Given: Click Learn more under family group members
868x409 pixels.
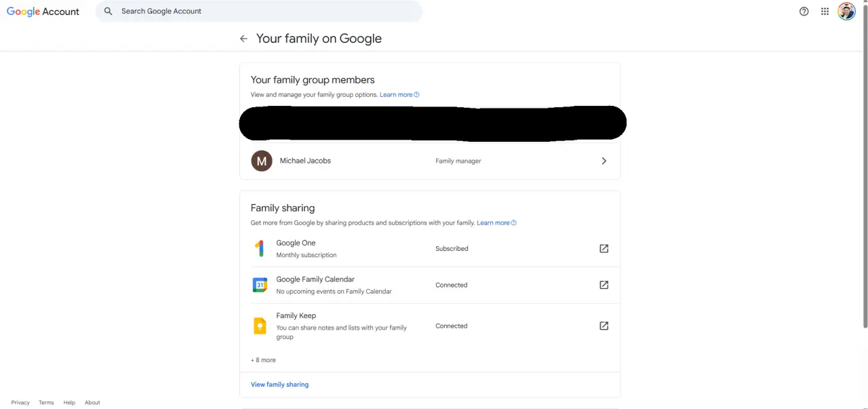Looking at the screenshot, I should click(399, 95).
